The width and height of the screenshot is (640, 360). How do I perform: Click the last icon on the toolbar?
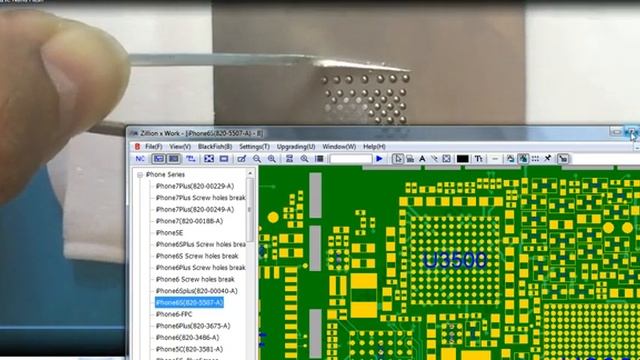563,159
